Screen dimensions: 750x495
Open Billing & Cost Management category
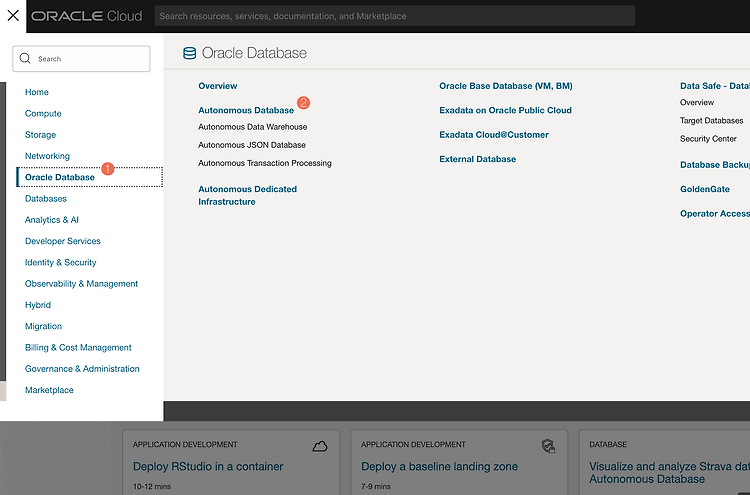point(78,347)
